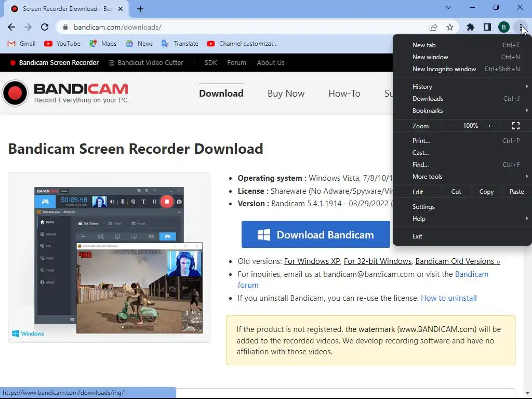
Task: Open the Bandicam forum link
Action: pos(471,274)
